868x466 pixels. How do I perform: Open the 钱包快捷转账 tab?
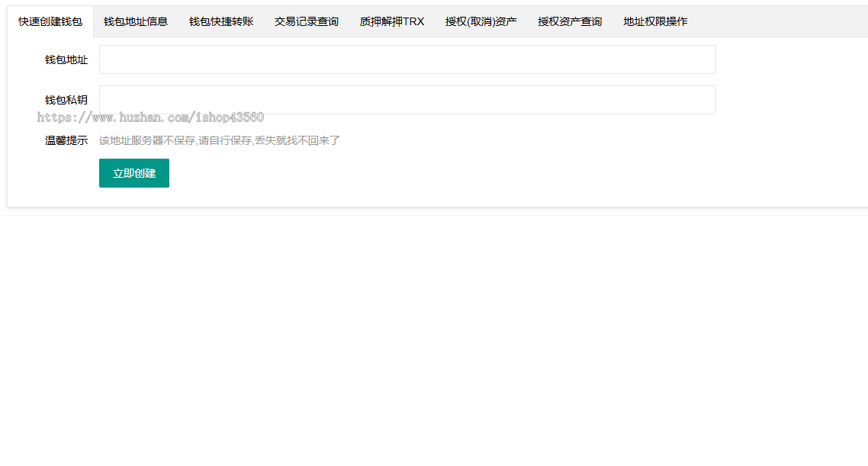221,21
